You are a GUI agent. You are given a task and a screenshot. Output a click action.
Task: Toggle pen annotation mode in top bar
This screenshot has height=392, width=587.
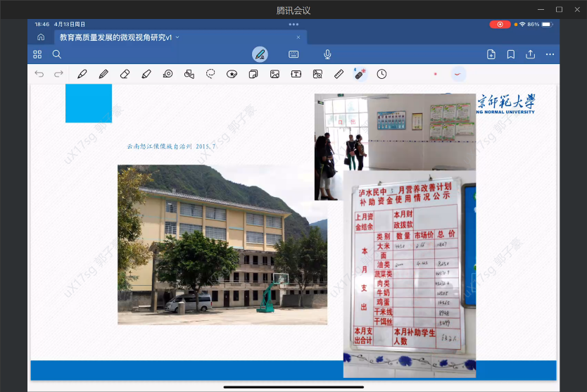[260, 54]
